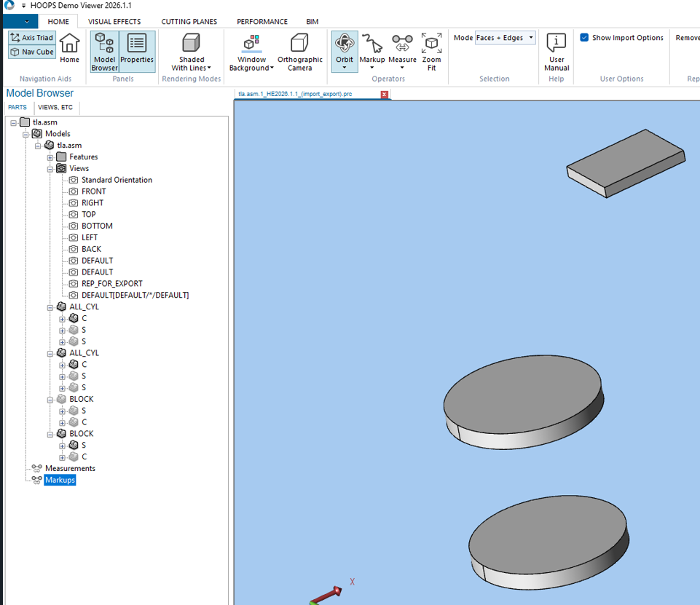Image resolution: width=700 pixels, height=605 pixels.
Task: Toggle the Model Browser panel
Action: (x=103, y=51)
